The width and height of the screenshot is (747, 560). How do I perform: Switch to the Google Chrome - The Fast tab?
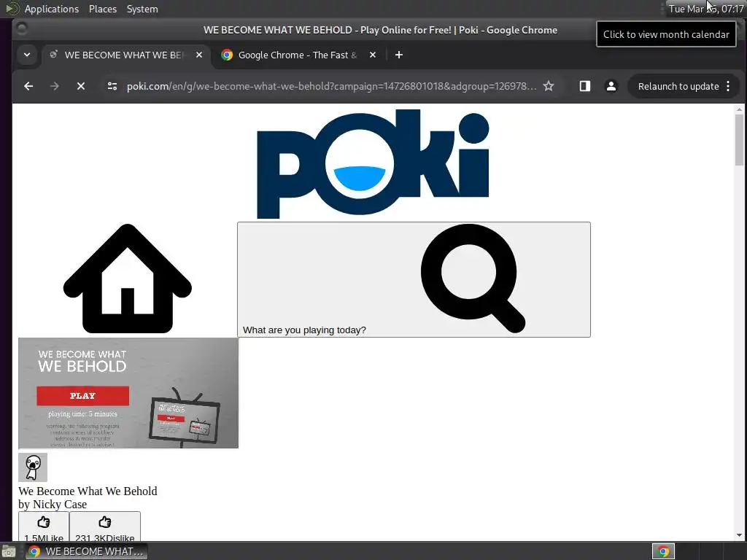[298, 55]
